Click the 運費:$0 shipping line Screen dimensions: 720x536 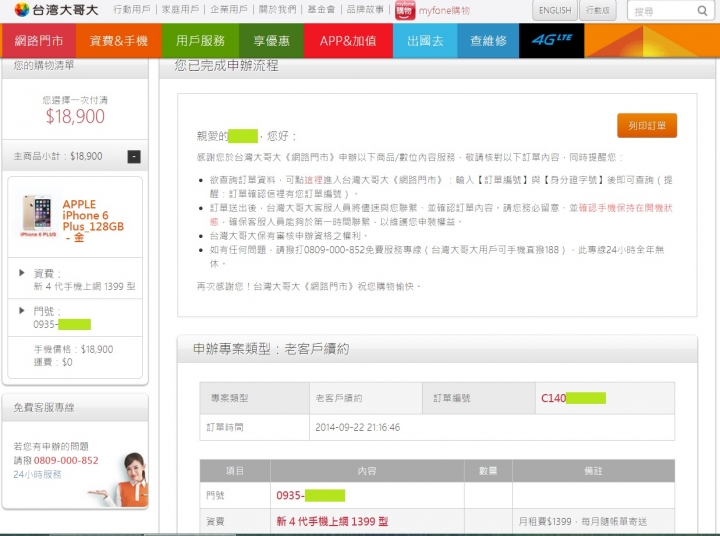53,362
